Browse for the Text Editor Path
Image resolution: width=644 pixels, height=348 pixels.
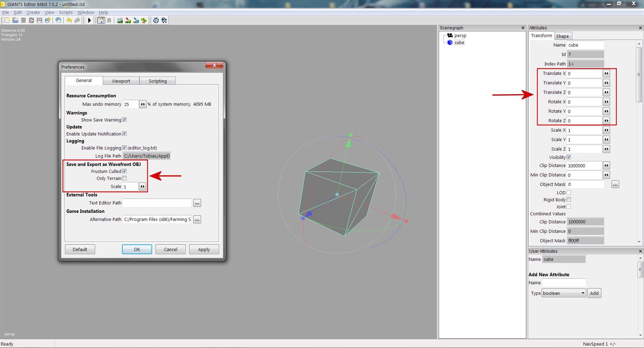[197, 203]
